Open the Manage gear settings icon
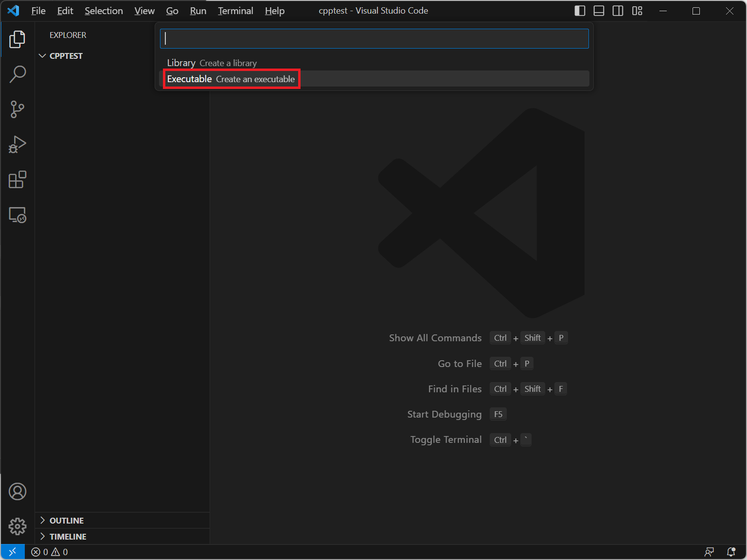 pos(18,526)
